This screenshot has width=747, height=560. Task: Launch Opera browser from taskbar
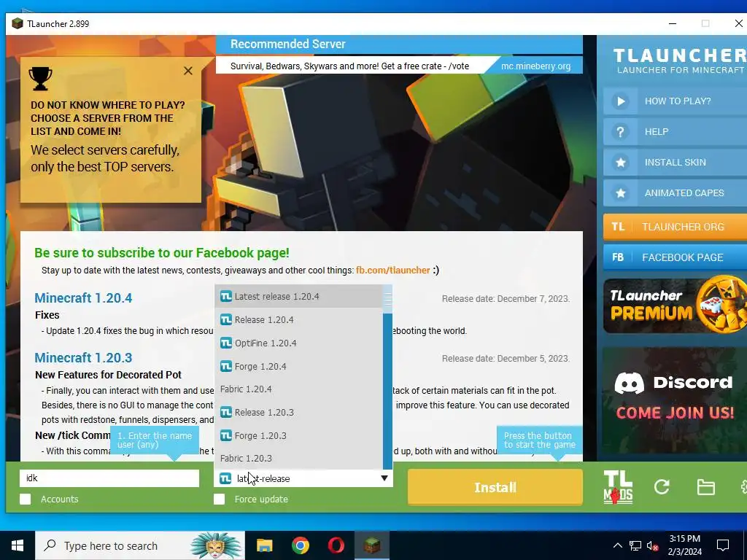tap(336, 545)
